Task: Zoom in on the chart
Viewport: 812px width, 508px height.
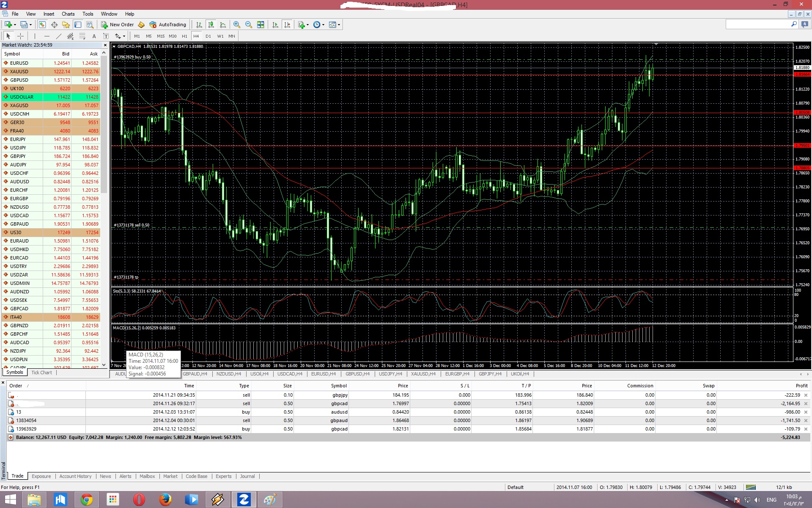Action: coord(237,25)
